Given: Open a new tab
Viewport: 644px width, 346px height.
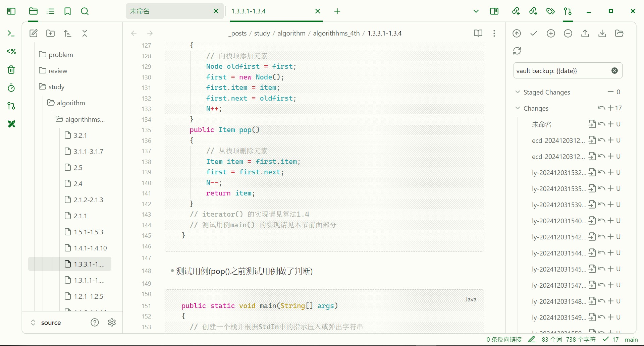Looking at the screenshot, I should 337,11.
